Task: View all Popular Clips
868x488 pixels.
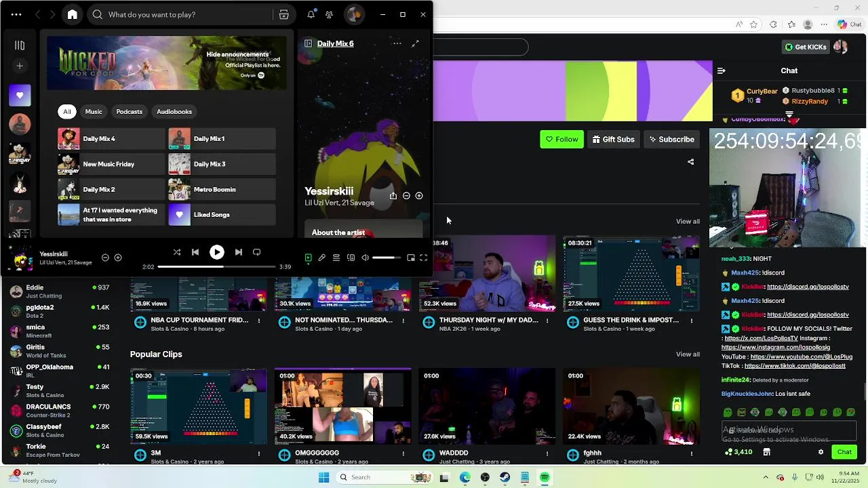Action: pos(688,354)
